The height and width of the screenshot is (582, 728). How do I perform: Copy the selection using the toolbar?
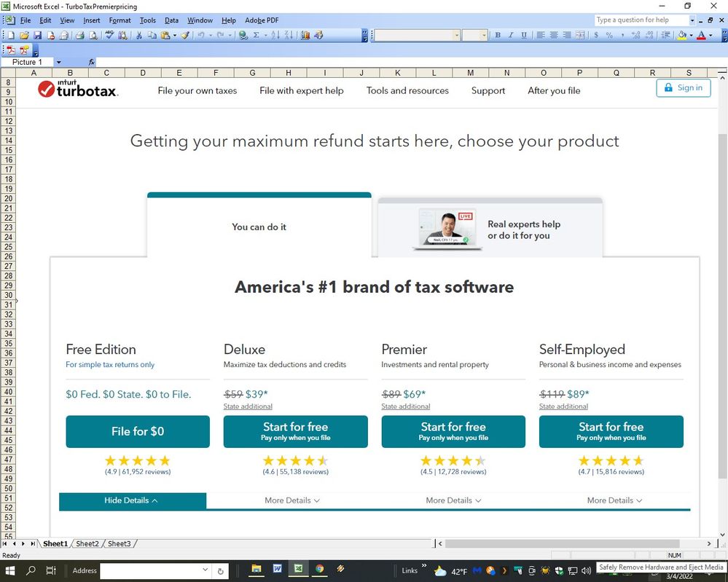(152, 35)
